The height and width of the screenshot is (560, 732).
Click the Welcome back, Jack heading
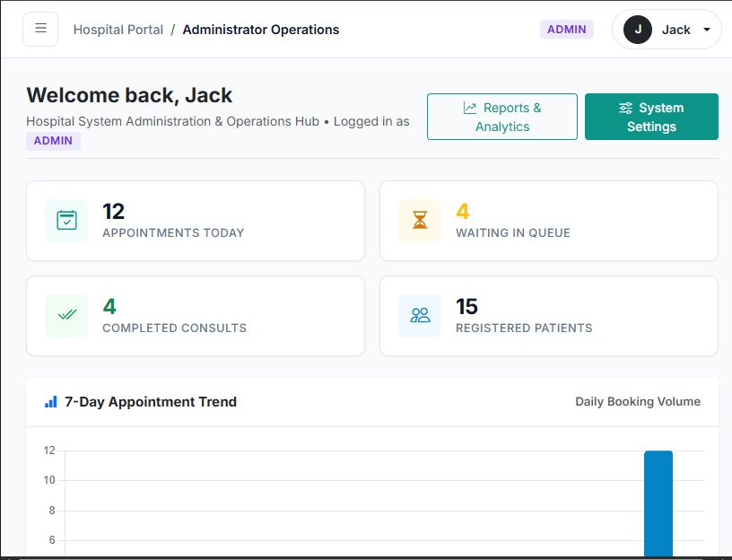[x=129, y=95]
